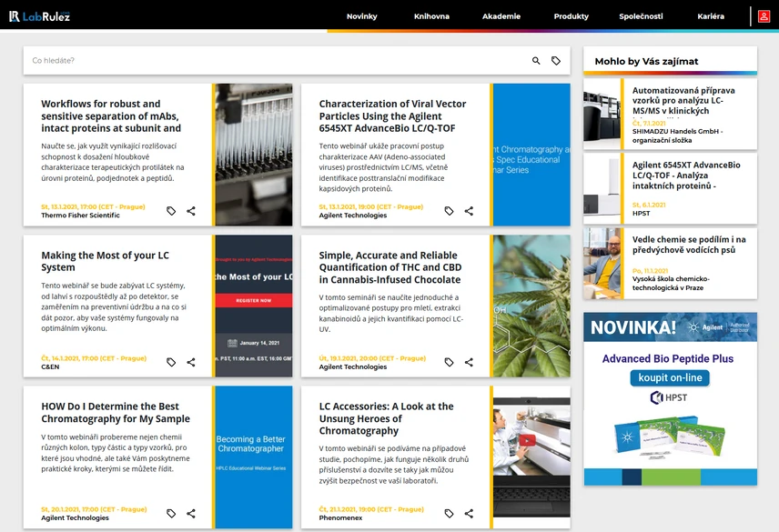Click date Út, 19.1.2021, 20:00 on cannabis card
The height and width of the screenshot is (532, 779).
pyautogui.click(x=372, y=358)
